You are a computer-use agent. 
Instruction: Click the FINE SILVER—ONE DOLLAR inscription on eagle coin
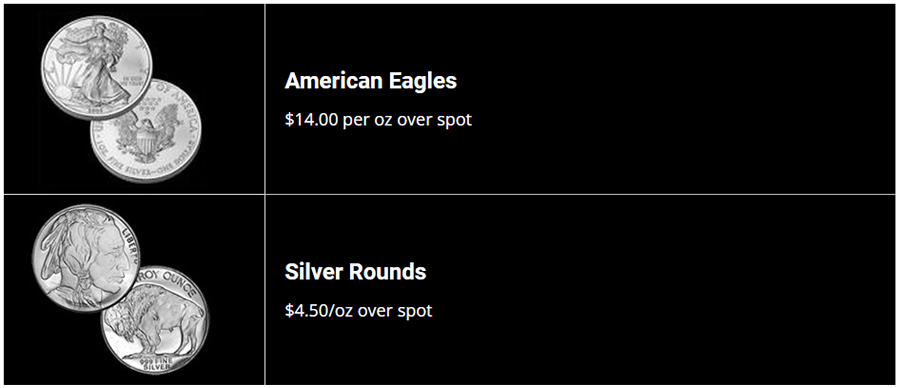tap(148, 169)
